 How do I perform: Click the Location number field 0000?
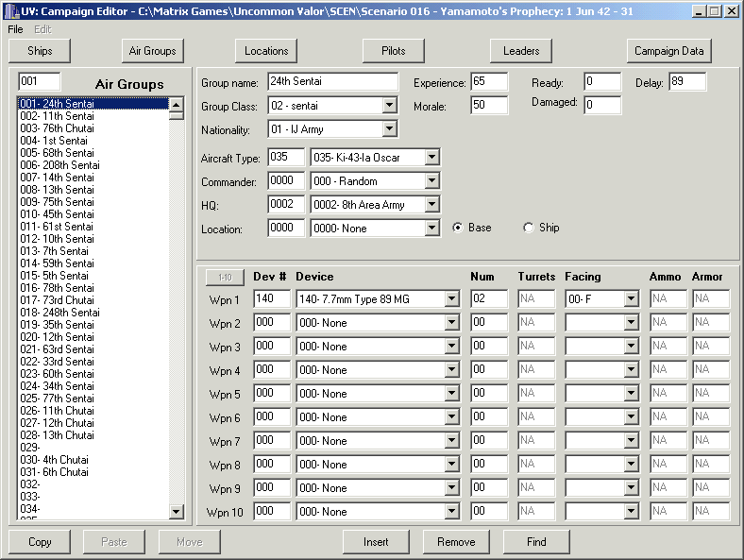point(286,229)
